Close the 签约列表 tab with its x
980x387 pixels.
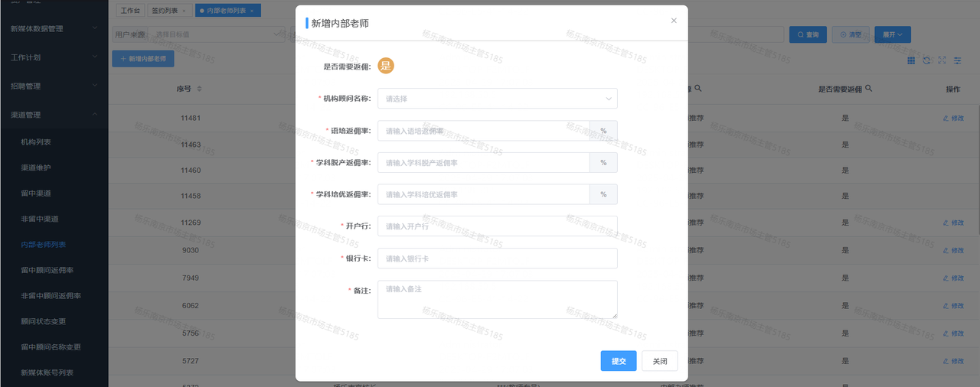click(184, 11)
